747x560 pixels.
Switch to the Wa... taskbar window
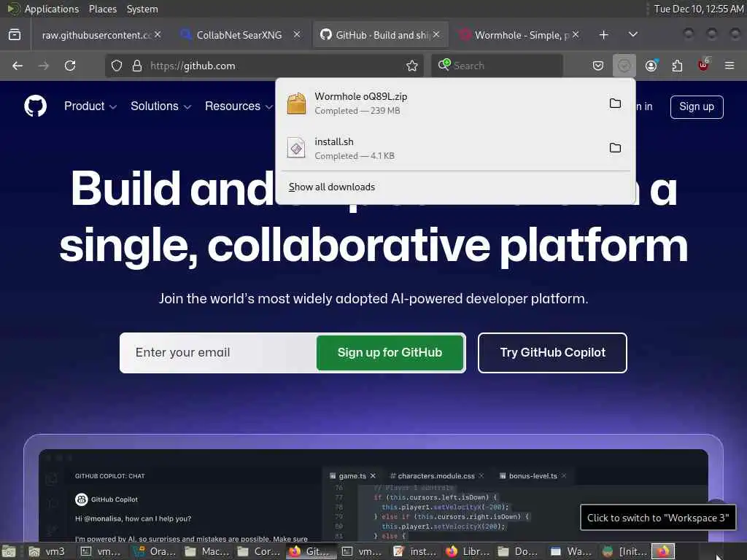click(x=571, y=551)
